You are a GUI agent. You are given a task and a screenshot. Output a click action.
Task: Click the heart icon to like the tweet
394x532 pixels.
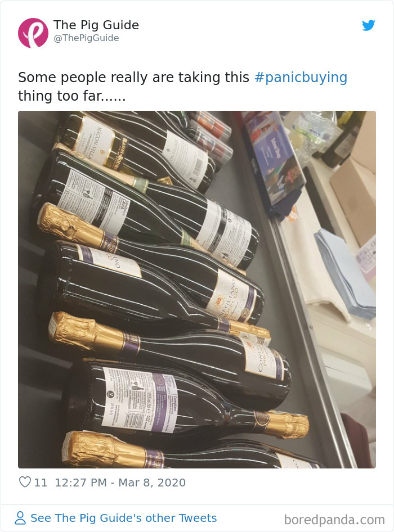pos(25,482)
